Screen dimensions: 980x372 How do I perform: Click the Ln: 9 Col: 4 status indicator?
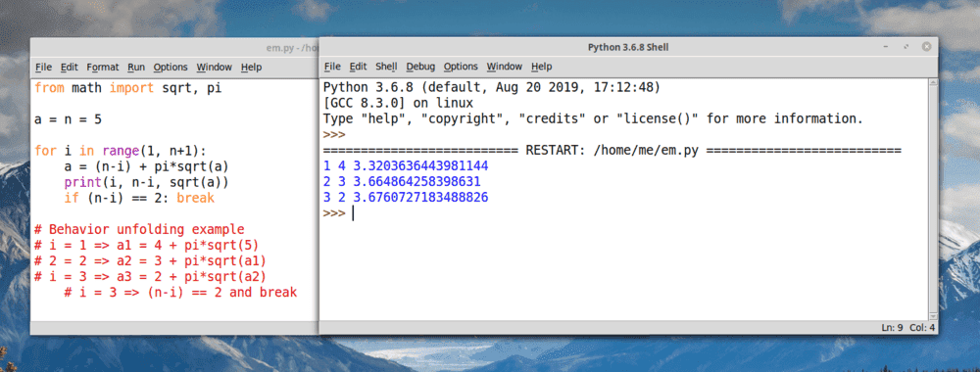pos(908,328)
